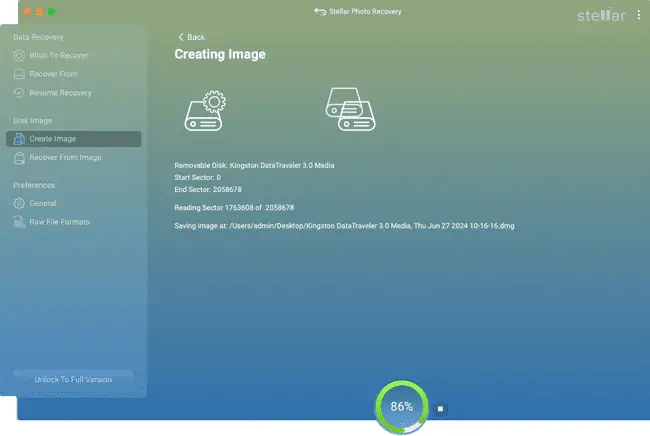Viewport: 650px width, 436px height.
Task: Click the Creating Image heading
Action: (x=220, y=54)
